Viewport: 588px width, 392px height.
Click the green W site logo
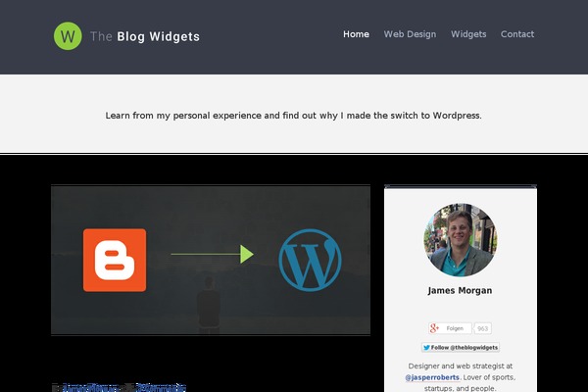click(x=68, y=36)
